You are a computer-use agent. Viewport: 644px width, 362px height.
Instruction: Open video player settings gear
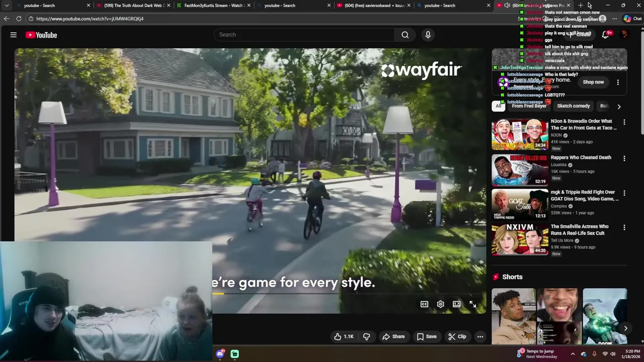coord(440,304)
